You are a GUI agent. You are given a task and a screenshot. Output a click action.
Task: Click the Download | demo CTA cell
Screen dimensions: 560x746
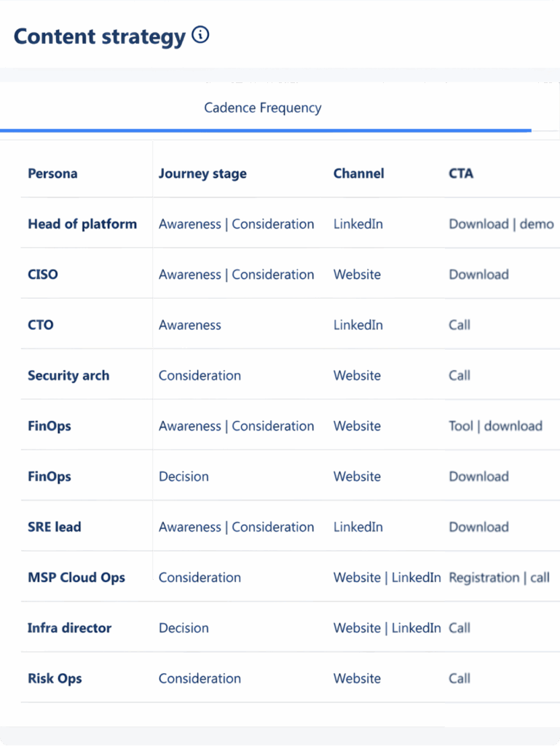click(501, 224)
